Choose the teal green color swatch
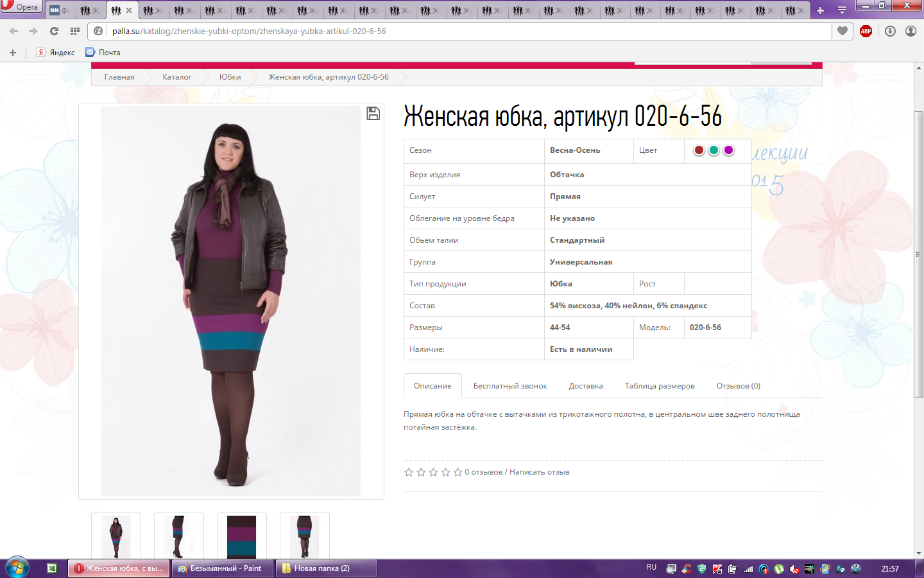 pos(714,150)
